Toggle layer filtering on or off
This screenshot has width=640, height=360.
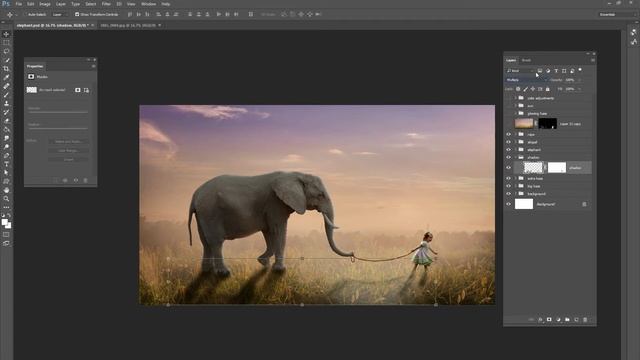point(580,70)
